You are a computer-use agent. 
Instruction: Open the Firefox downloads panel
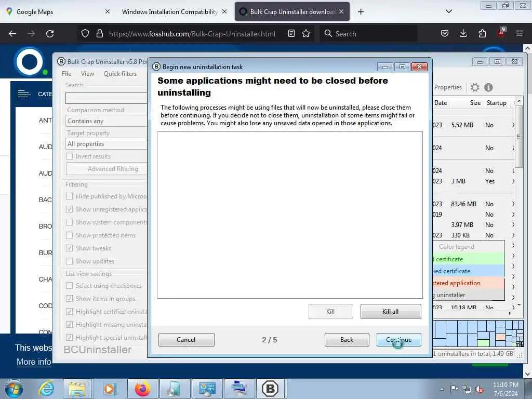tap(463, 34)
